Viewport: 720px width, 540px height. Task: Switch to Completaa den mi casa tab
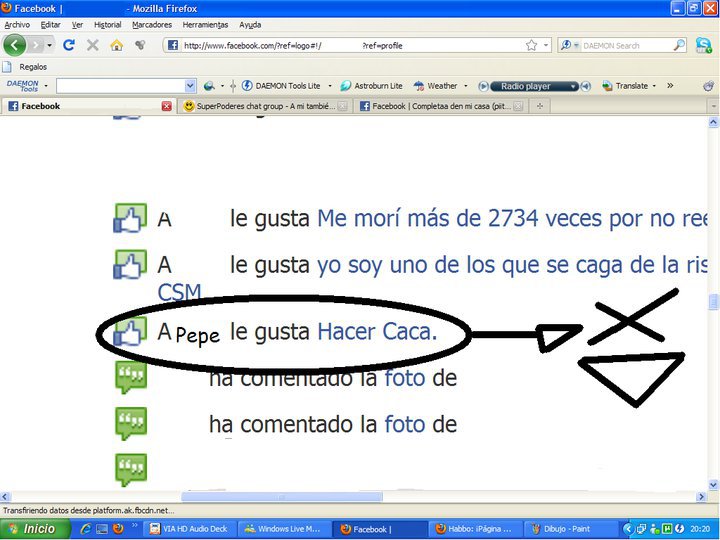pos(441,106)
